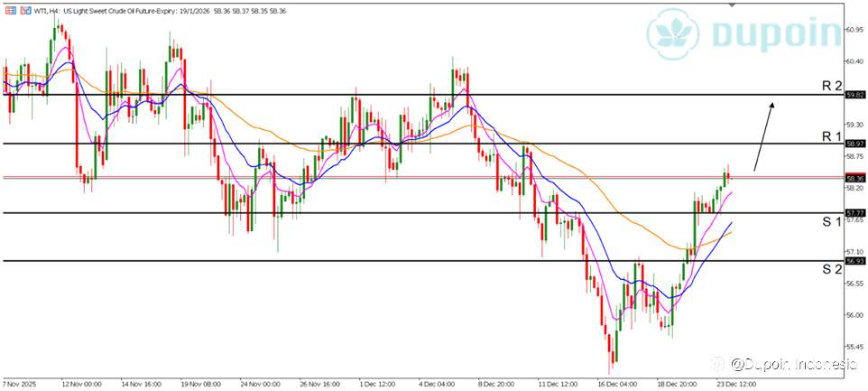Click the 56.00 value on price scale
This screenshot has height=391, width=868.
point(854,315)
